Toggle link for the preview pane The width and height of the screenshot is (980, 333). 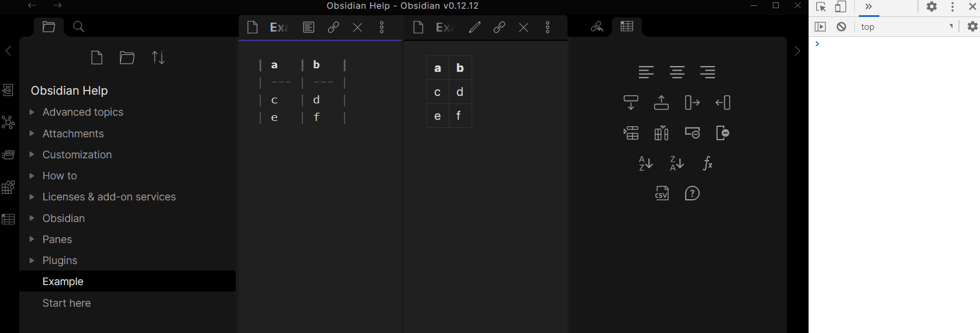coord(499,27)
